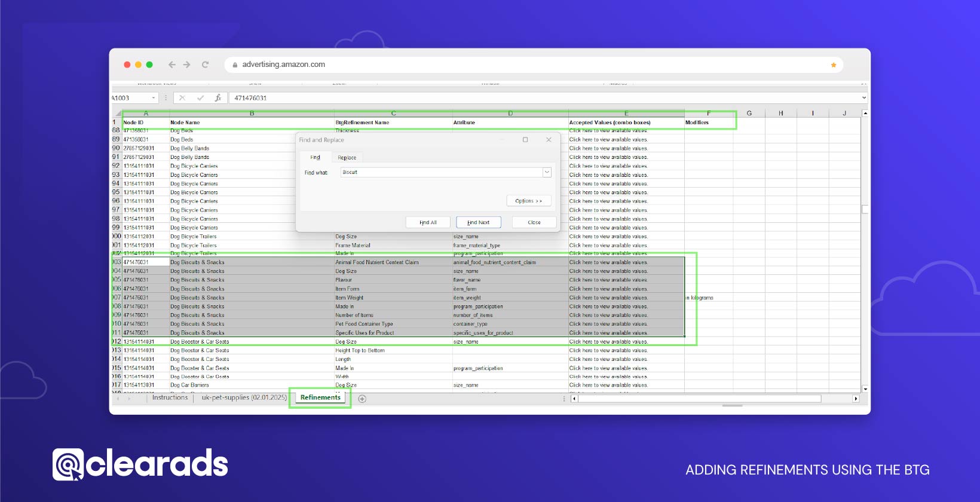
Task: Switch to the Replace tab
Action: [x=347, y=158]
